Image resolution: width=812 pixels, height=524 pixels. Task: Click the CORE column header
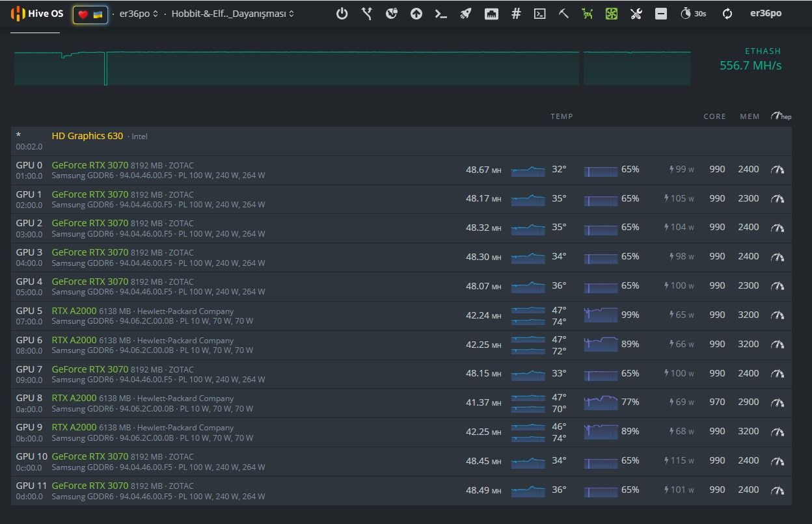[x=714, y=116]
